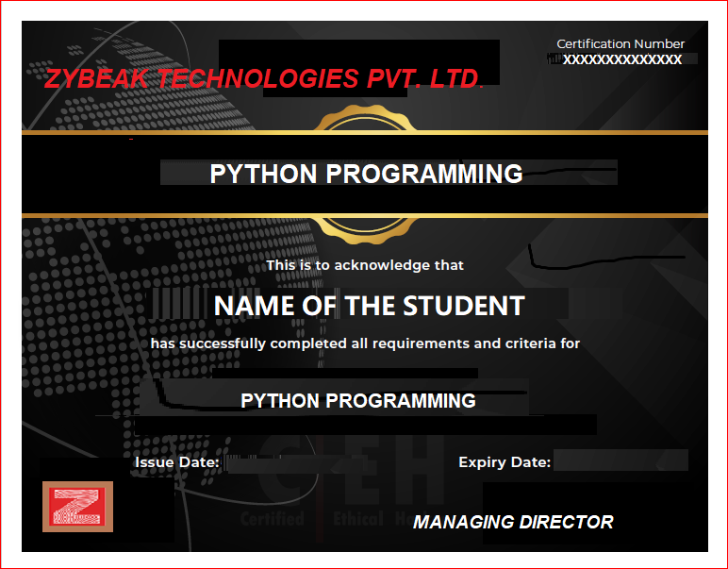Image resolution: width=728 pixels, height=569 pixels.
Task: Select the 'ZYBEAK TECHNOLOGIES PVT. LTD.' heading
Action: [x=264, y=78]
